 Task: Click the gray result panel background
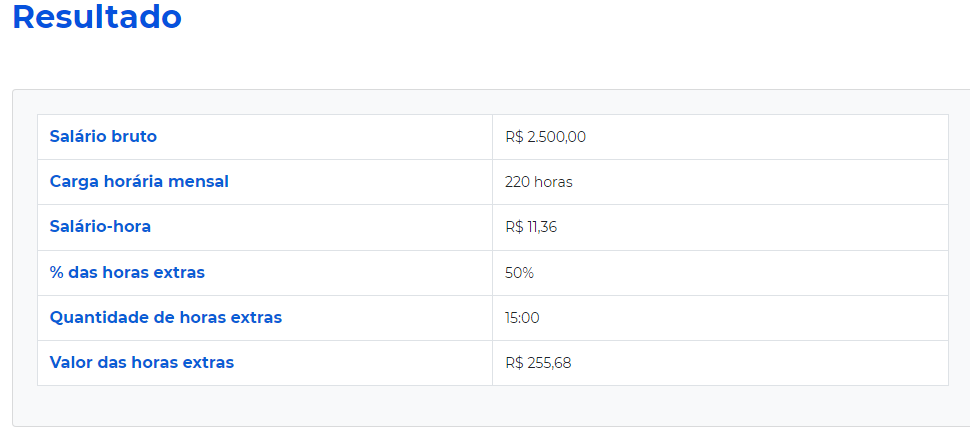492,405
